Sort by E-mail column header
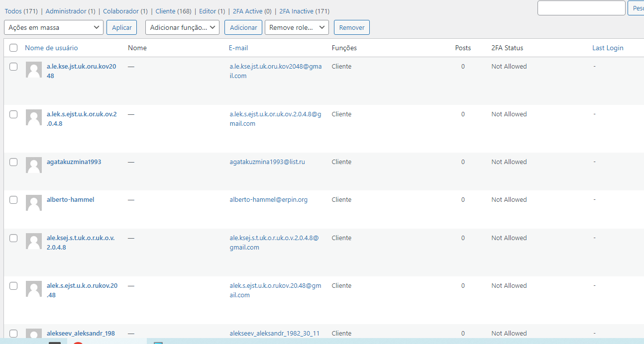 click(x=238, y=48)
